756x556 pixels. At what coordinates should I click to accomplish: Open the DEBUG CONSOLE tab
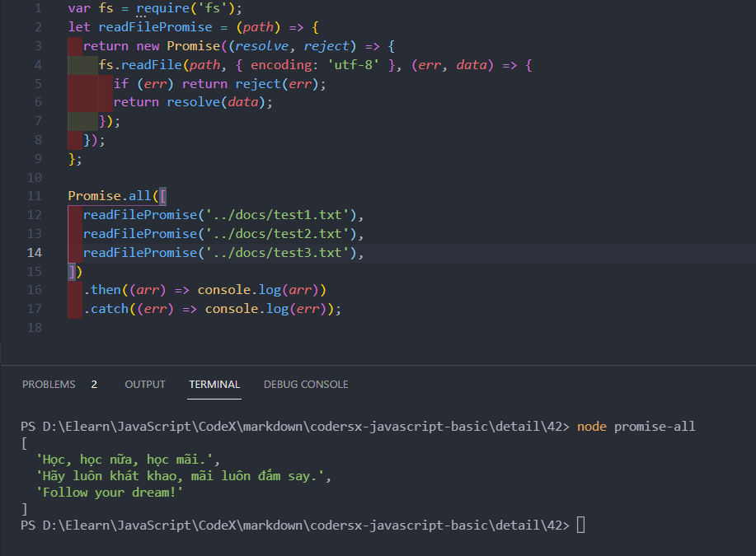[x=305, y=384]
